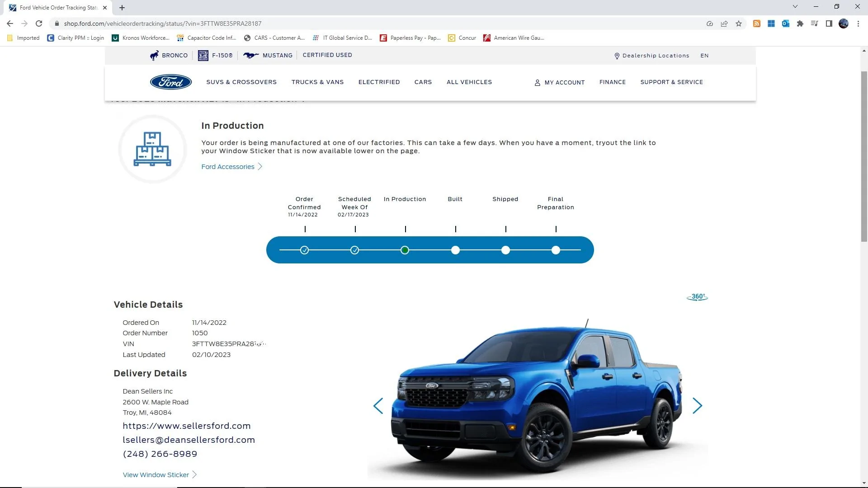Close the Ford Vehicle Order Tracking tab
The image size is (868, 488).
click(x=105, y=8)
